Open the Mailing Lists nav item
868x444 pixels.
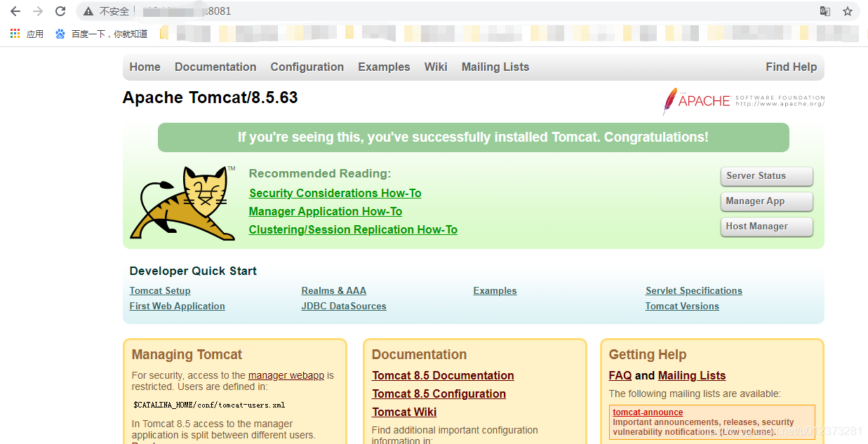click(x=495, y=67)
